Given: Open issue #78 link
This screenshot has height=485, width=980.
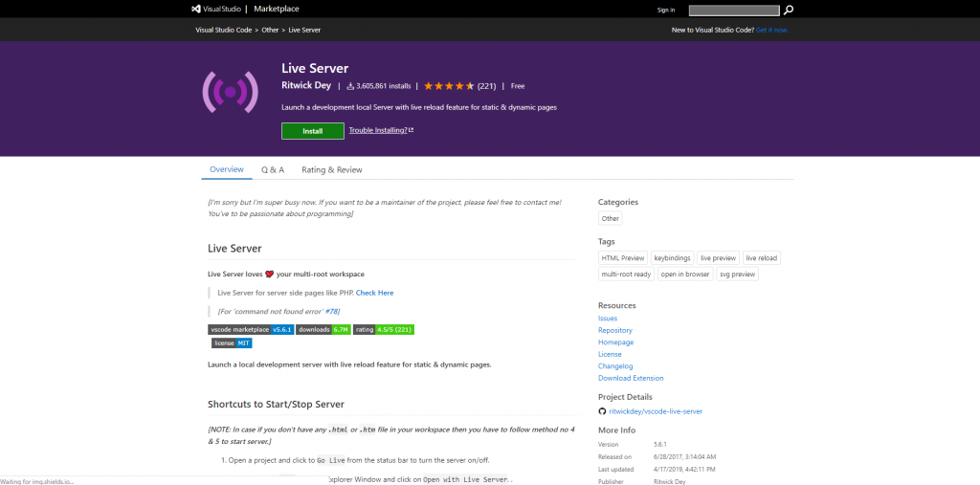Looking at the screenshot, I should 332,311.
